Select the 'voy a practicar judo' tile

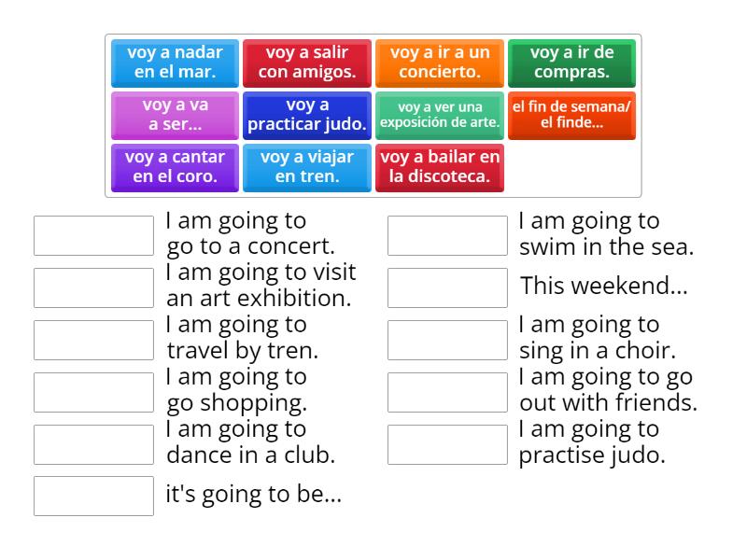tap(306, 115)
